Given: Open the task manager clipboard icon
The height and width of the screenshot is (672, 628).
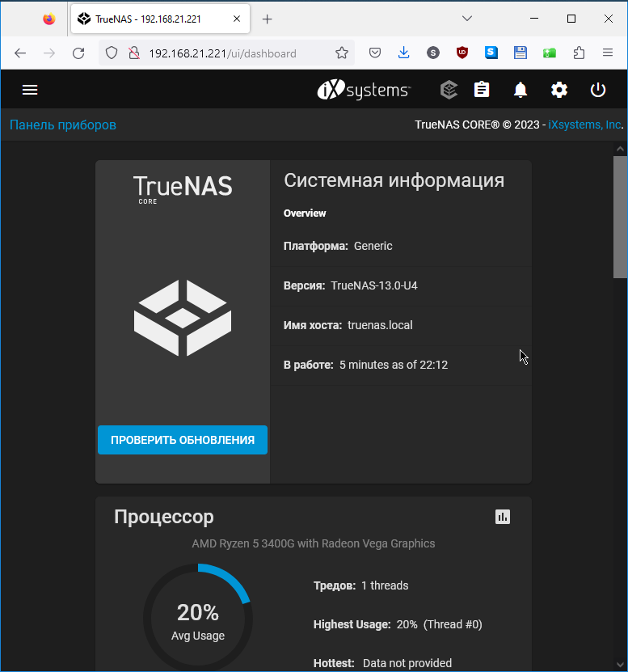Looking at the screenshot, I should pyautogui.click(x=482, y=90).
